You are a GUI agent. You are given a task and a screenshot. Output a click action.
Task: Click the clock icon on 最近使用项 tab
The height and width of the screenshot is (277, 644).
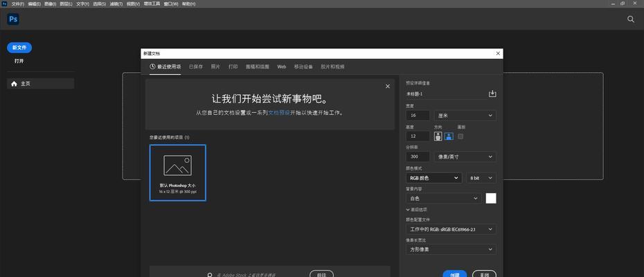pos(152,66)
